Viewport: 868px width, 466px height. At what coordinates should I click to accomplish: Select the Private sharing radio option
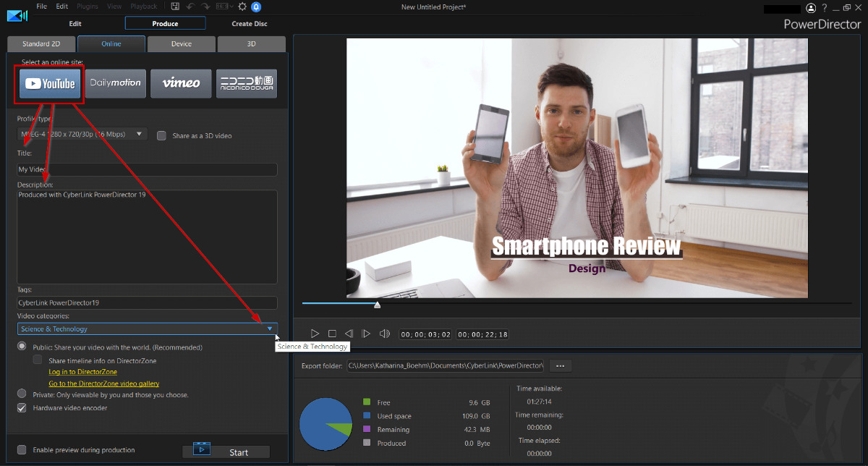pyautogui.click(x=22, y=394)
